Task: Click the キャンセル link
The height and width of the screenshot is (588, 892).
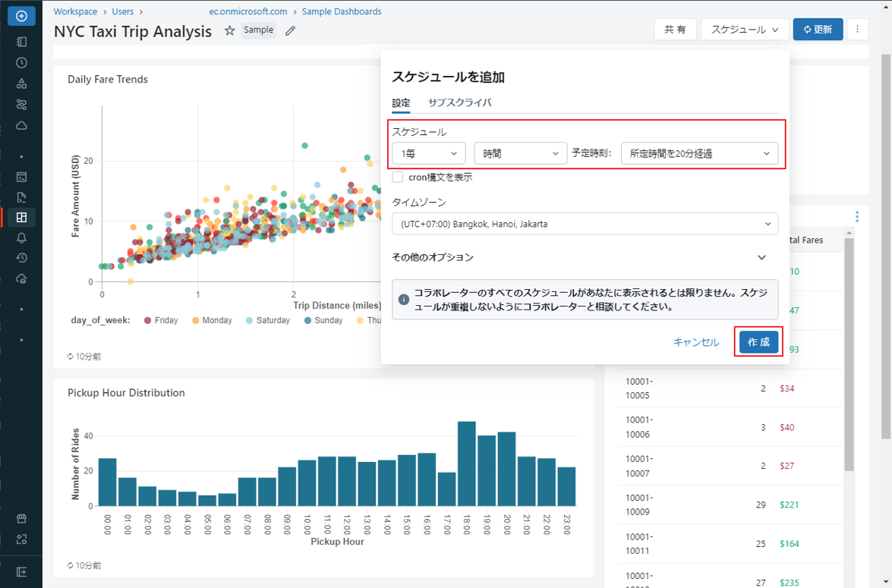Action: click(695, 342)
